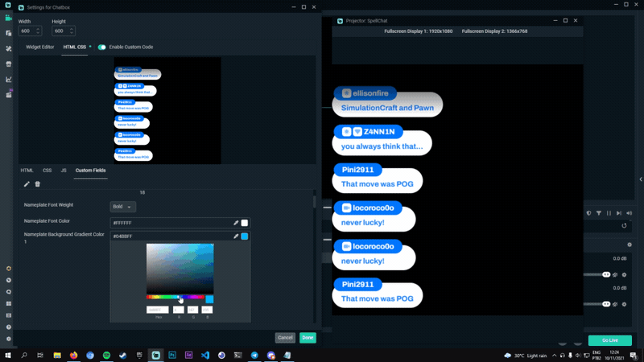Click the pause icon in the main window toolbar
Image resolution: width=644 pixels, height=362 pixels.
pos(609,213)
